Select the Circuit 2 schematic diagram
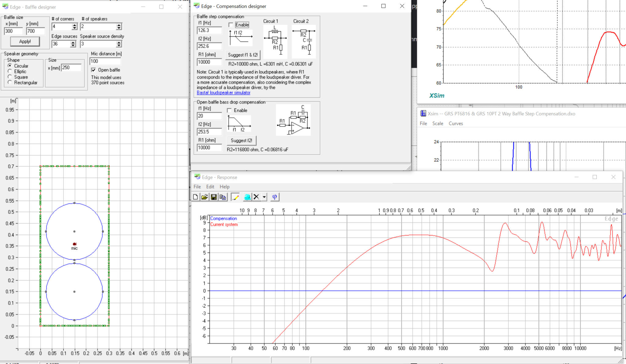The width and height of the screenshot is (626, 364). (x=304, y=42)
